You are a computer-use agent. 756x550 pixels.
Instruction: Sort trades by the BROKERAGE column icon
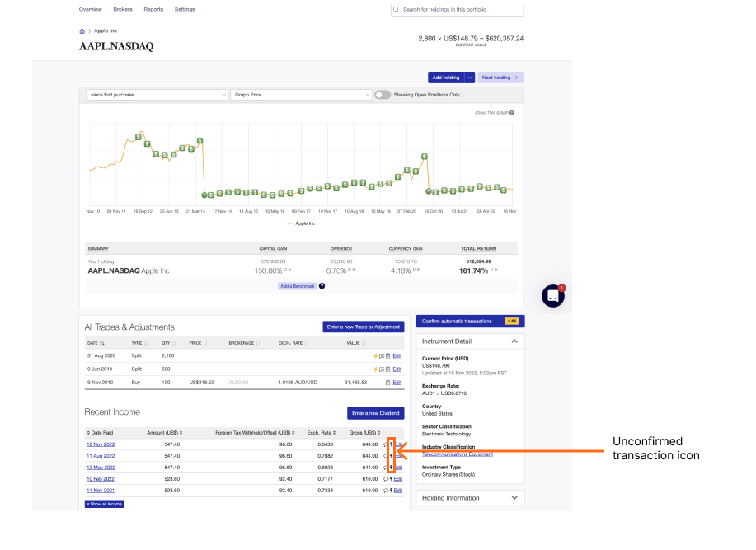coord(258,343)
